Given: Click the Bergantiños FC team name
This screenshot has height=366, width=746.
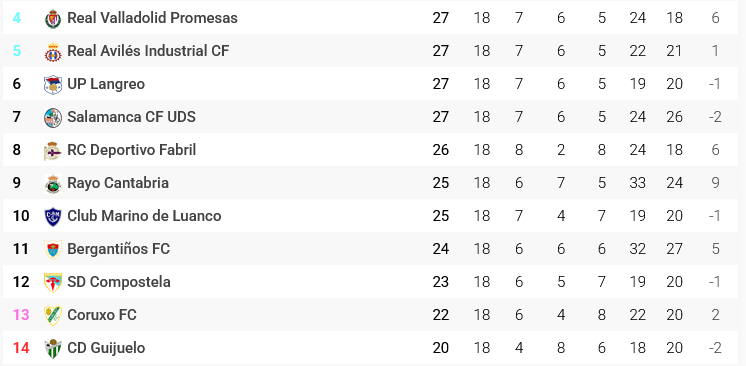Looking at the screenshot, I should click(118, 248).
